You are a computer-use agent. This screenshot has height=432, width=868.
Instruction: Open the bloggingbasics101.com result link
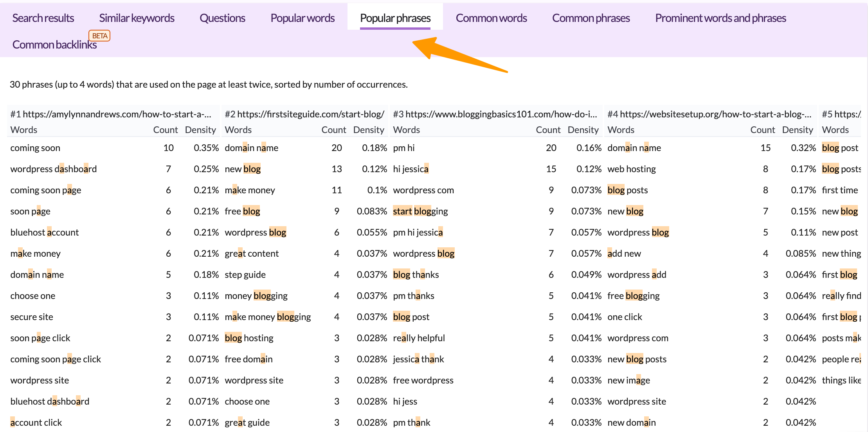click(x=501, y=114)
